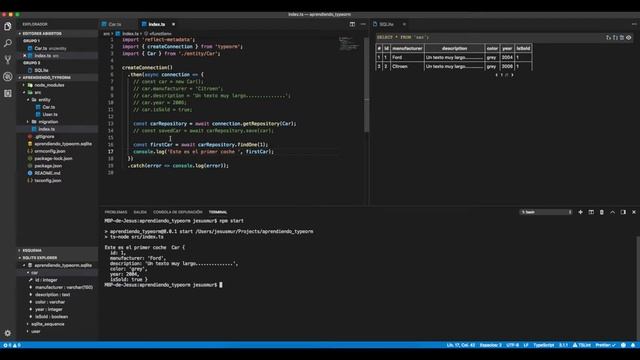Image resolution: width=640 pixels, height=360 pixels.
Task: Click the Prettier status bar item
Action: pos(606,345)
